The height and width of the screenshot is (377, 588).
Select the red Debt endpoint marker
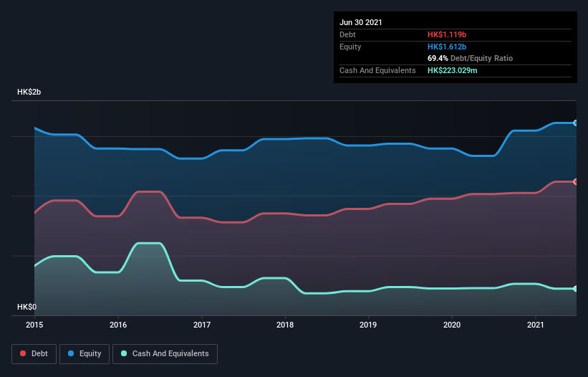pos(576,182)
